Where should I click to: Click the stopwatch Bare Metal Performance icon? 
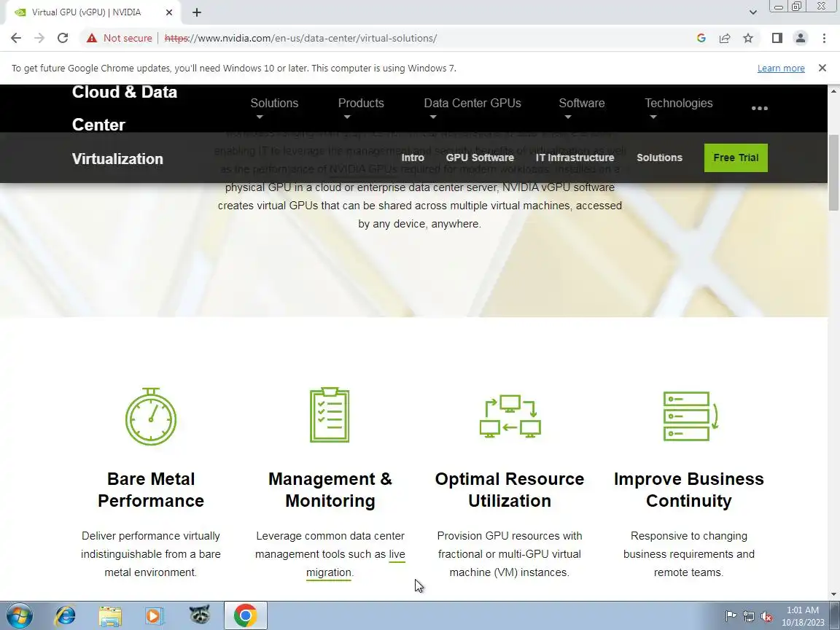(x=151, y=416)
